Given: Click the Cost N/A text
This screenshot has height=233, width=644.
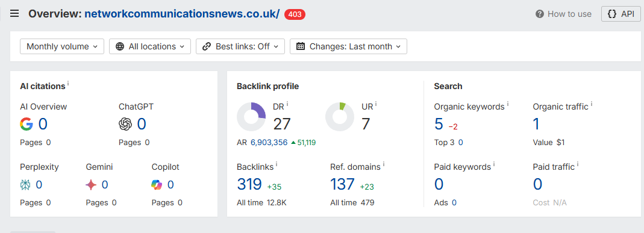Looking at the screenshot, I should tap(549, 203).
